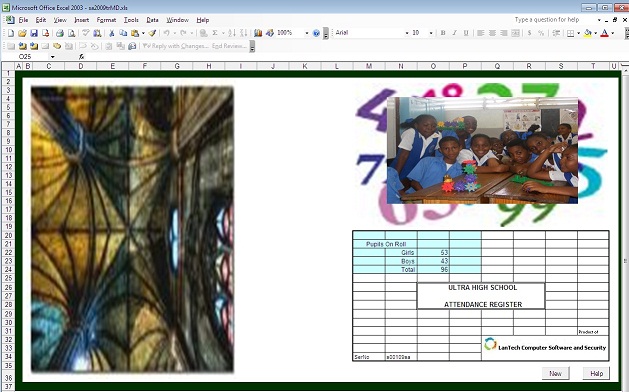
Task: Open Print Preview from the toolbar
Action: [x=71, y=33]
